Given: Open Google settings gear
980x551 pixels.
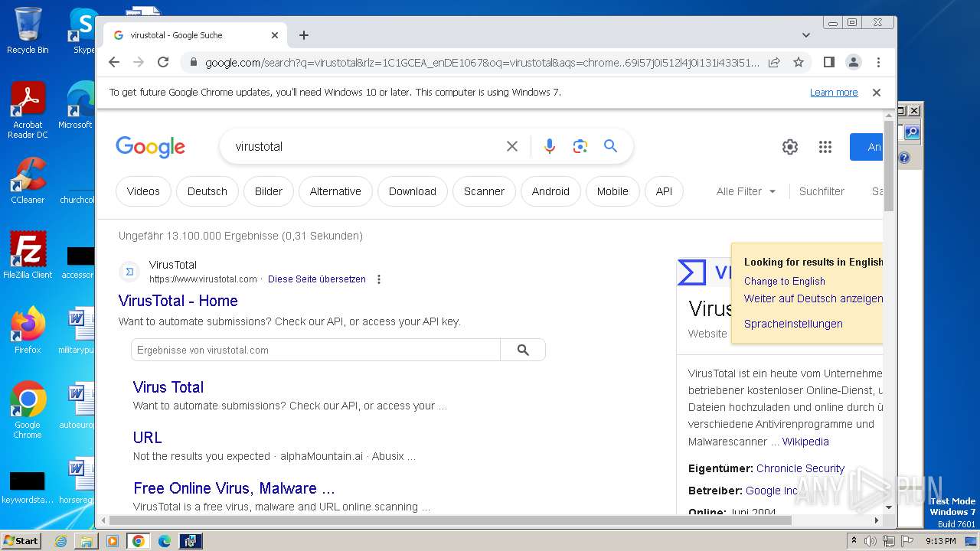Looking at the screenshot, I should (x=790, y=147).
